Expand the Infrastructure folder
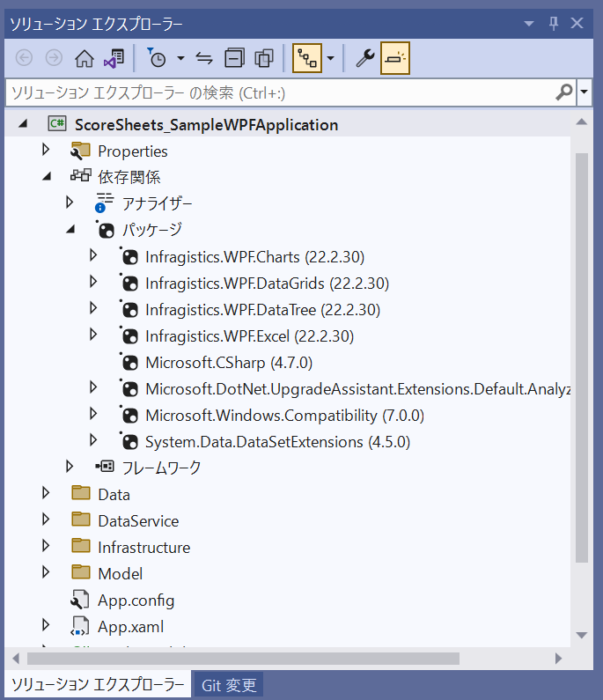Image resolution: width=603 pixels, height=700 pixels. tap(46, 546)
